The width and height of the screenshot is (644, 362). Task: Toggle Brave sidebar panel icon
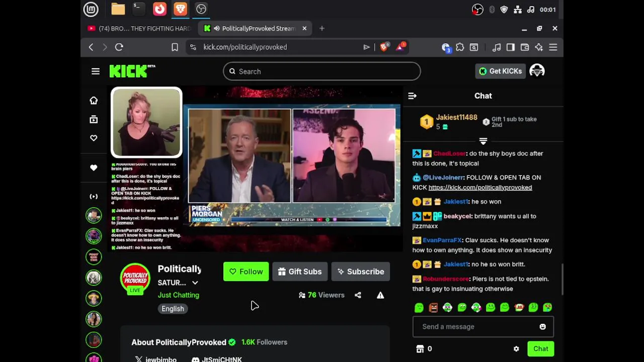pos(511,47)
